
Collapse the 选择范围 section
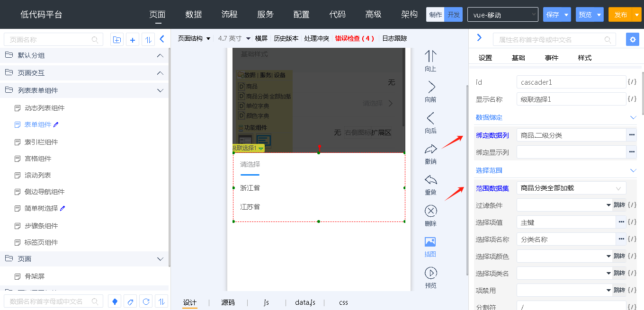click(633, 170)
